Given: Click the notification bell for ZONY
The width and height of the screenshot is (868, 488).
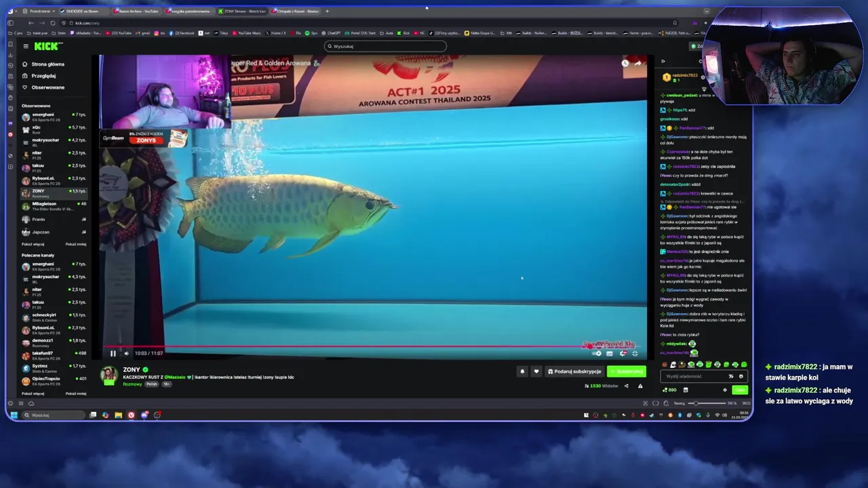Looking at the screenshot, I should point(522,371).
